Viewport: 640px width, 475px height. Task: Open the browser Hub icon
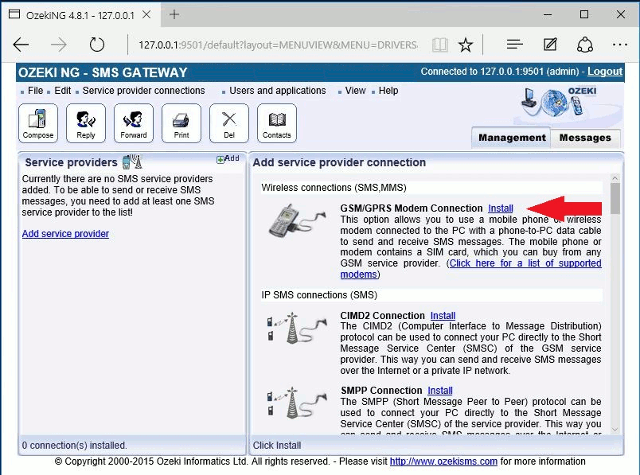[x=514, y=44]
